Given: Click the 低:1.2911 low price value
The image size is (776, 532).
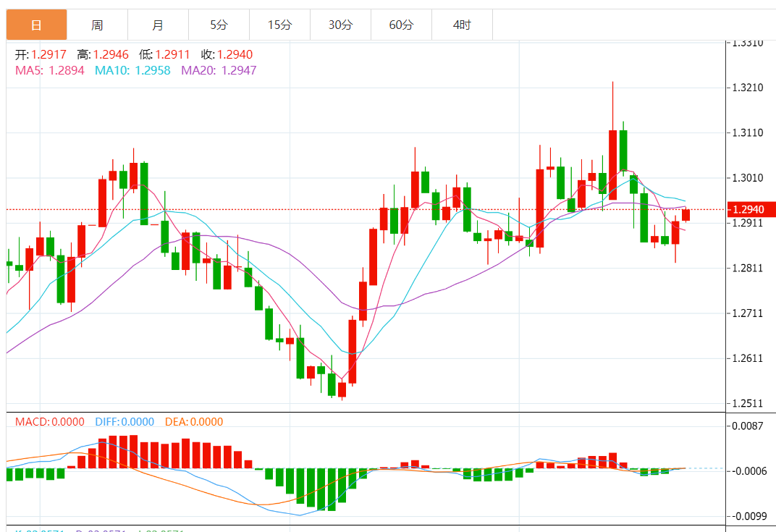Looking at the screenshot, I should click(x=165, y=54).
